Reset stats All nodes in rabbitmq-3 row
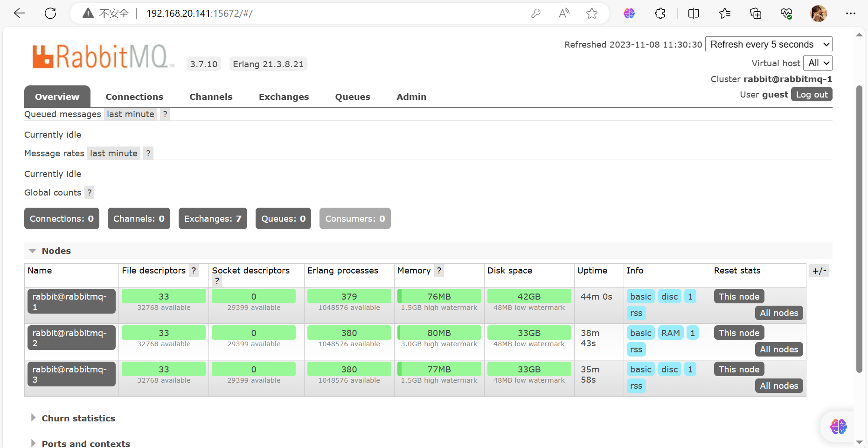868x448 pixels. pyautogui.click(x=779, y=385)
